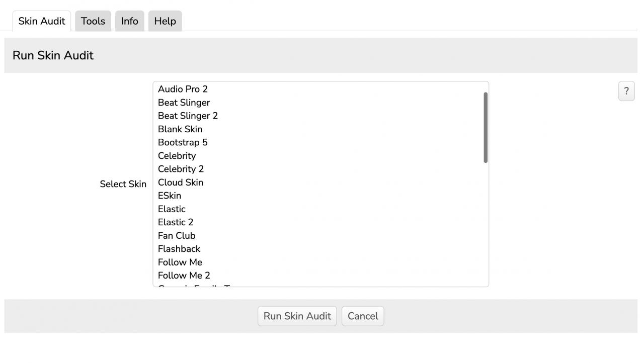Select the Skin Audit tab
The width and height of the screenshot is (644, 363).
pyautogui.click(x=42, y=21)
